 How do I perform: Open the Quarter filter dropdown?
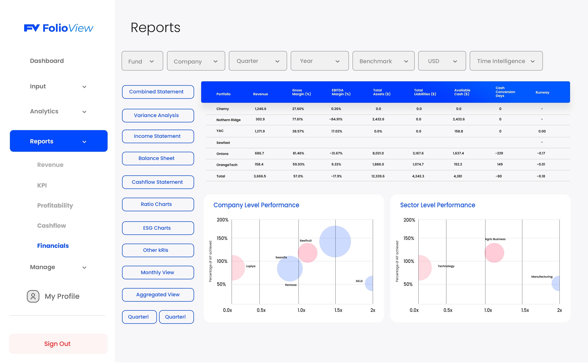(x=257, y=61)
